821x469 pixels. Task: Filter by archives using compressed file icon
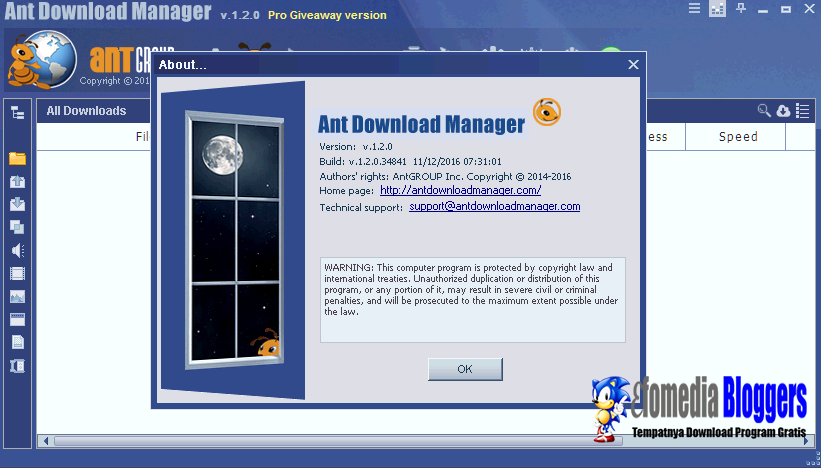click(x=17, y=366)
